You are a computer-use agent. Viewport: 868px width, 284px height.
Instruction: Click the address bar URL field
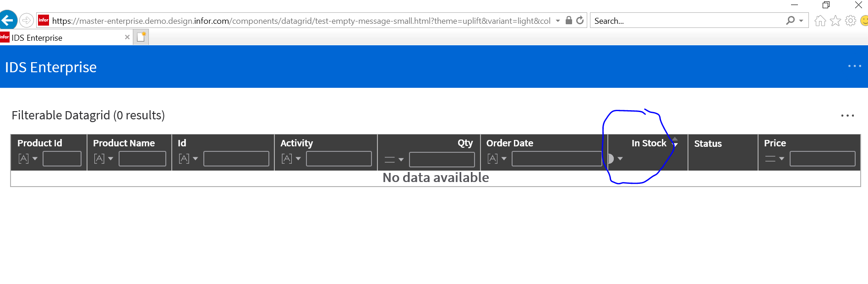(x=301, y=21)
